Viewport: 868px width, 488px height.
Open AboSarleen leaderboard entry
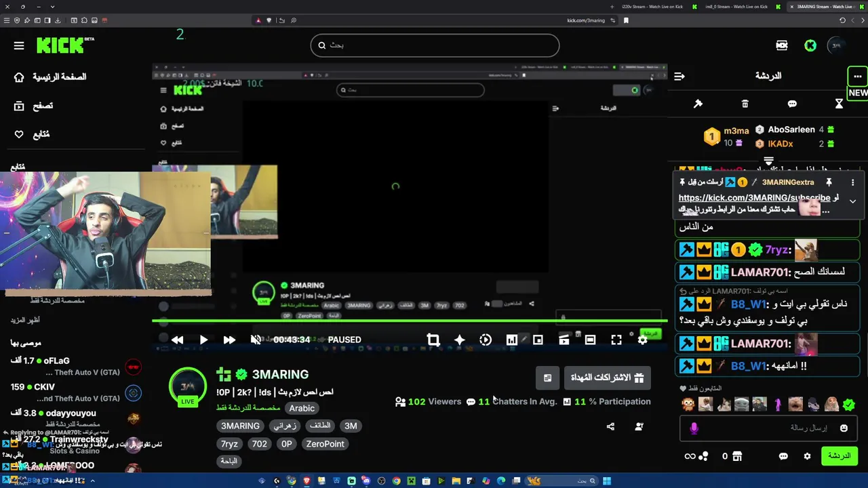pos(795,129)
